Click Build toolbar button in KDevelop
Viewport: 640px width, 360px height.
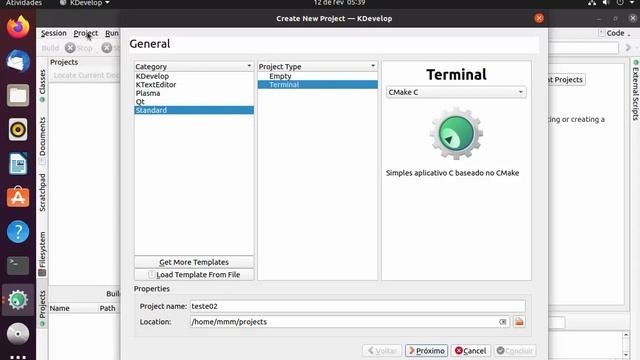click(51, 48)
